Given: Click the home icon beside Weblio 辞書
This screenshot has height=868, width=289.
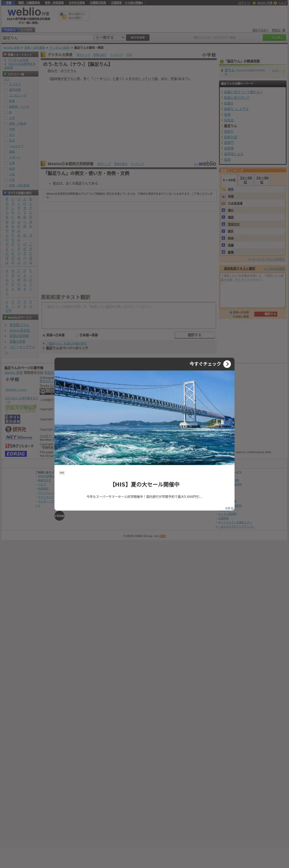Looking at the screenshot, I should pyautogui.click(x=254, y=3).
